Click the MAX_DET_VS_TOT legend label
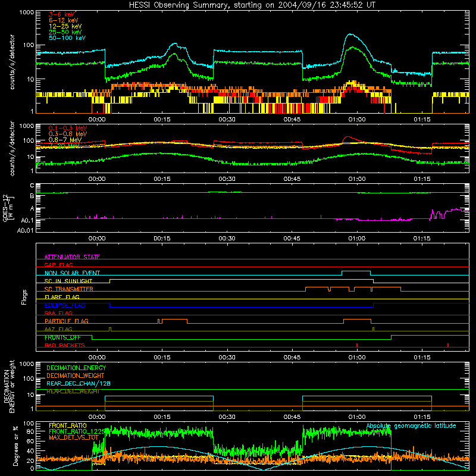The width and height of the screenshot is (476, 476). (x=74, y=437)
